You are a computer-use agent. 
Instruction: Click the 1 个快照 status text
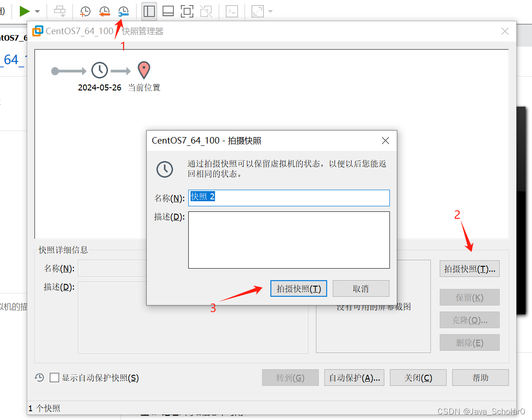click(44, 408)
